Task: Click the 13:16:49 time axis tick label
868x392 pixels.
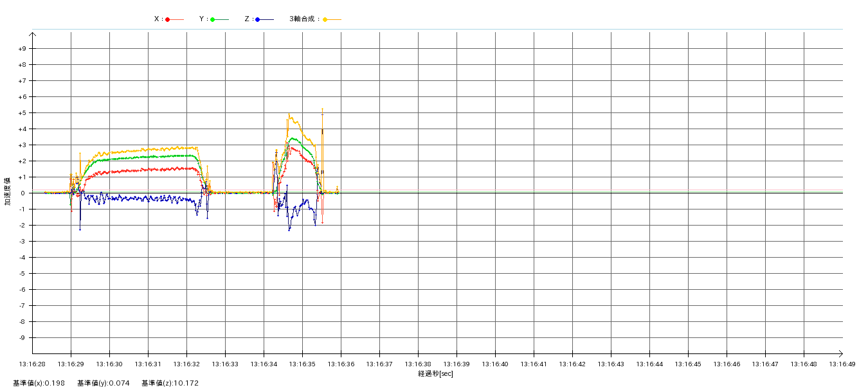Action: pyautogui.click(x=842, y=364)
